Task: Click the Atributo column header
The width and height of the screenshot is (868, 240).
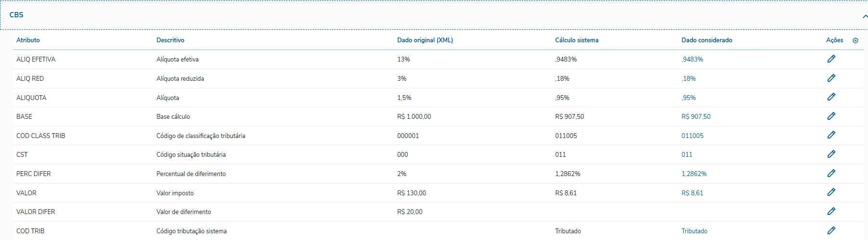Action: [28, 40]
